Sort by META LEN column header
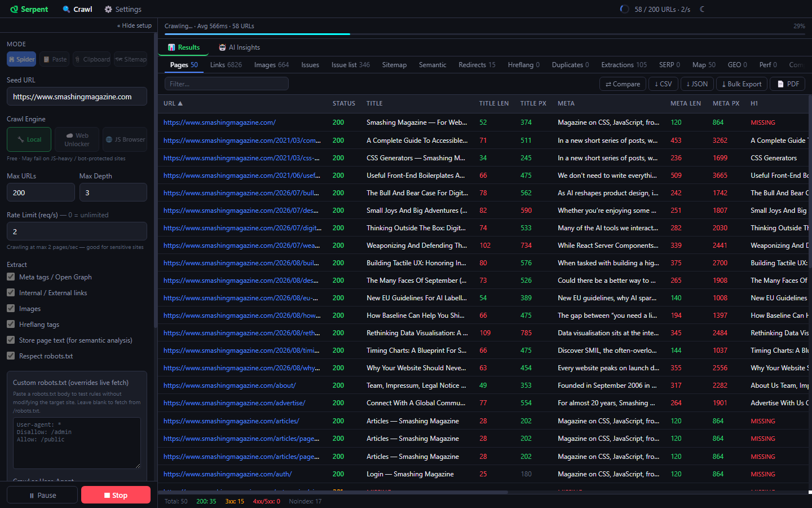 [x=686, y=103]
